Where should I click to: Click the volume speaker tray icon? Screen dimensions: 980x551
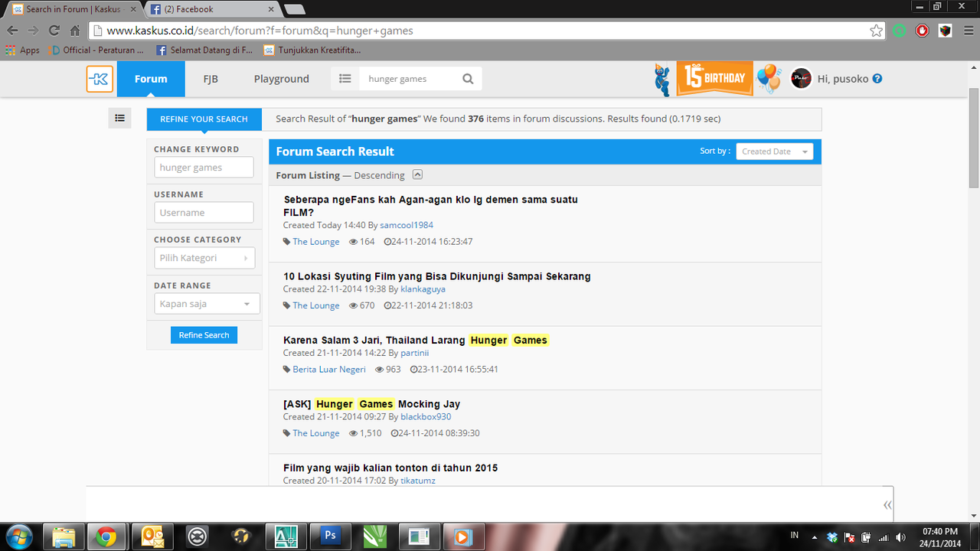pyautogui.click(x=900, y=537)
